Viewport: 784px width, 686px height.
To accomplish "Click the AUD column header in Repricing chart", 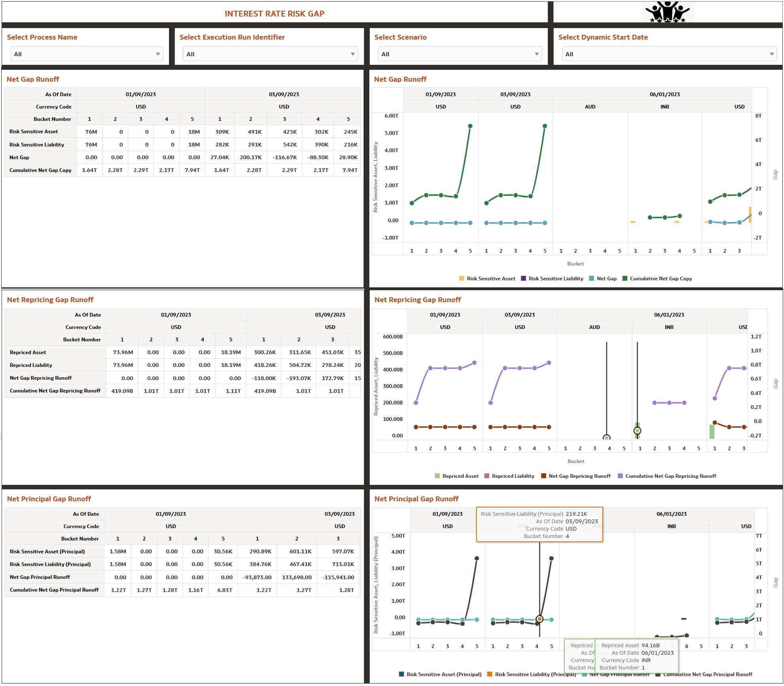I will (594, 327).
